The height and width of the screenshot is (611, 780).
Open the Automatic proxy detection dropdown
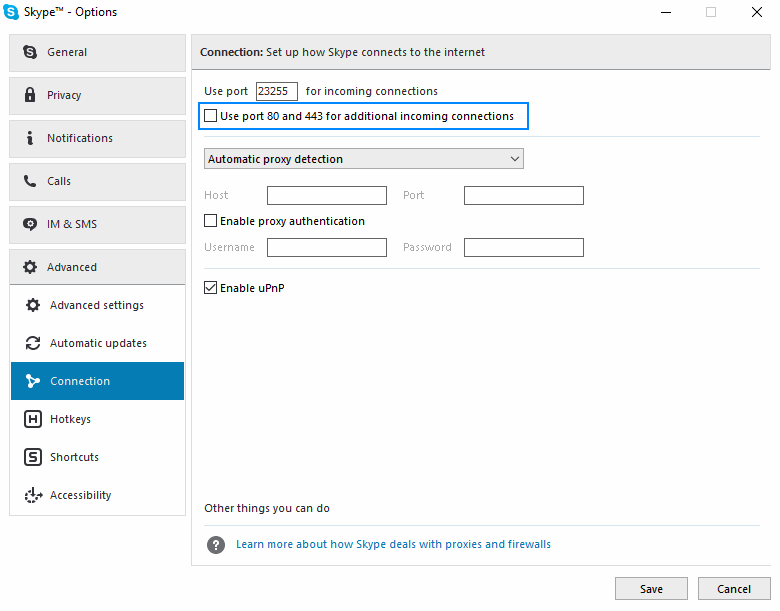pos(364,159)
